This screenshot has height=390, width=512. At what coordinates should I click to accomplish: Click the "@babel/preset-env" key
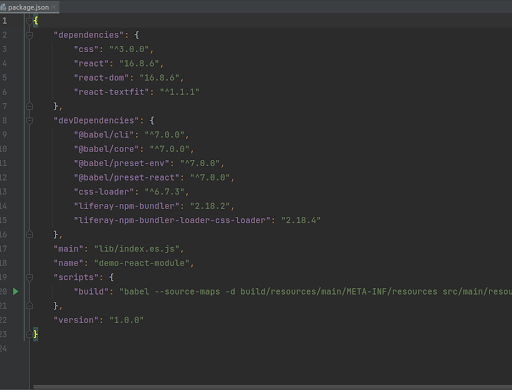coord(121,163)
